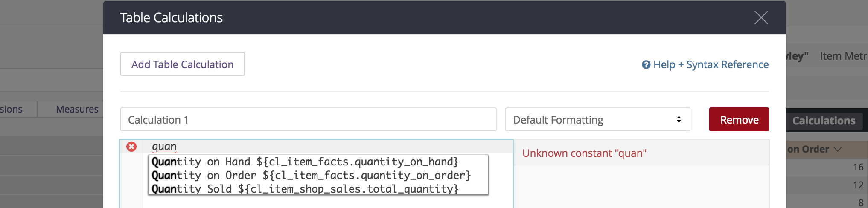Click the typed quan expression text
This screenshot has width=868, height=208.
click(x=164, y=147)
